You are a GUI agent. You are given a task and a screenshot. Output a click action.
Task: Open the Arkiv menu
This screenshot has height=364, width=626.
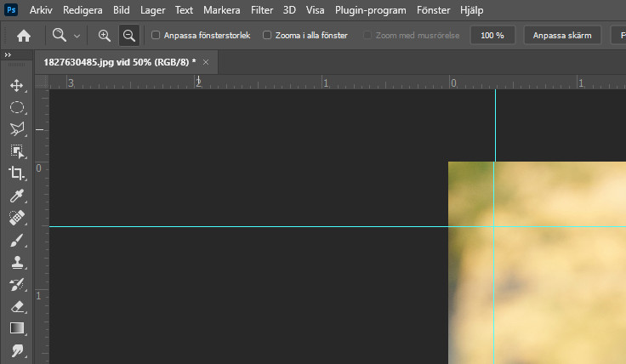click(x=41, y=10)
